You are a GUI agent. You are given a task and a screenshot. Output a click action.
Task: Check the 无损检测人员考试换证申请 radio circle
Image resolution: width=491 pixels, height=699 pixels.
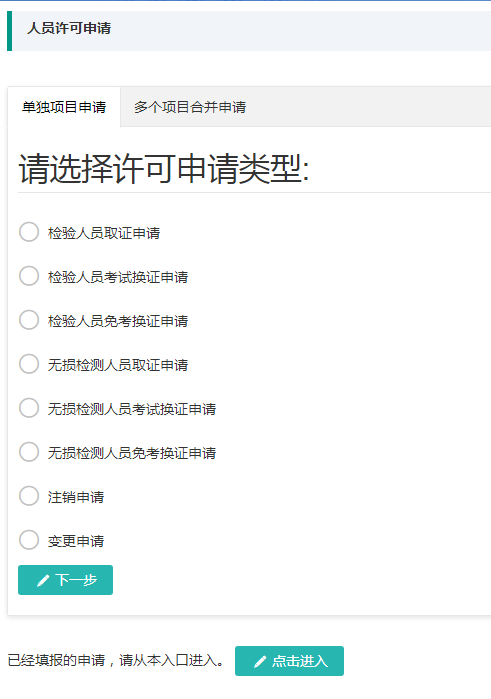point(29,408)
